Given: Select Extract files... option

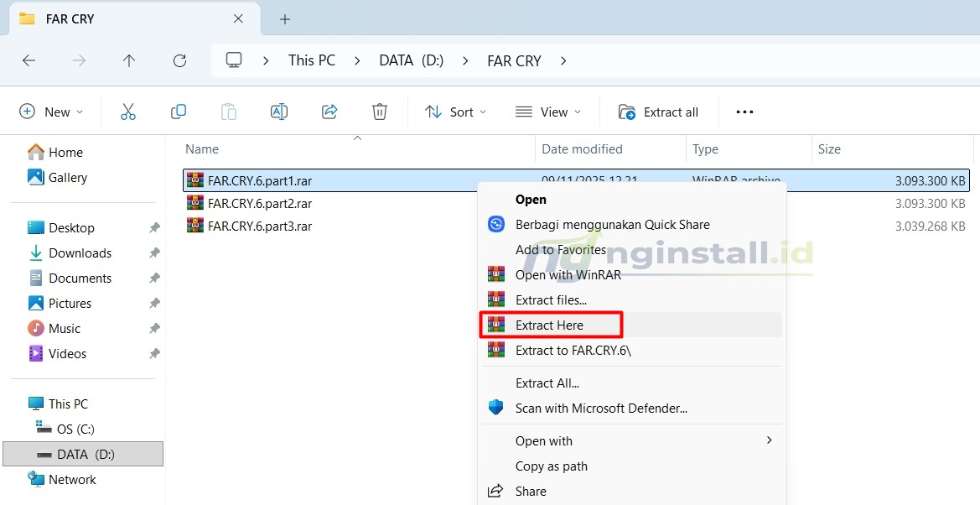Looking at the screenshot, I should [x=551, y=300].
